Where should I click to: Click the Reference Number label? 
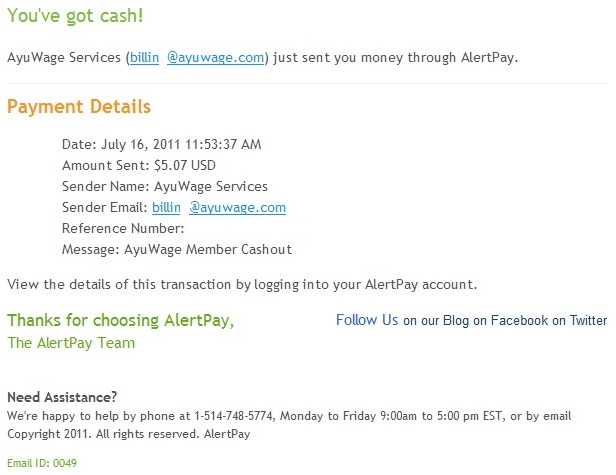point(123,228)
